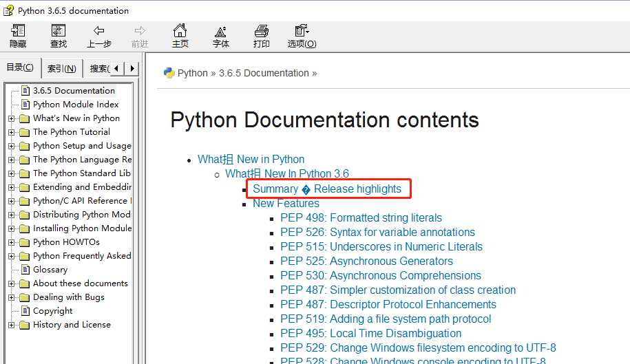Click the help file icon in title bar
Screen dimensions: 630x364
coord(8,10)
